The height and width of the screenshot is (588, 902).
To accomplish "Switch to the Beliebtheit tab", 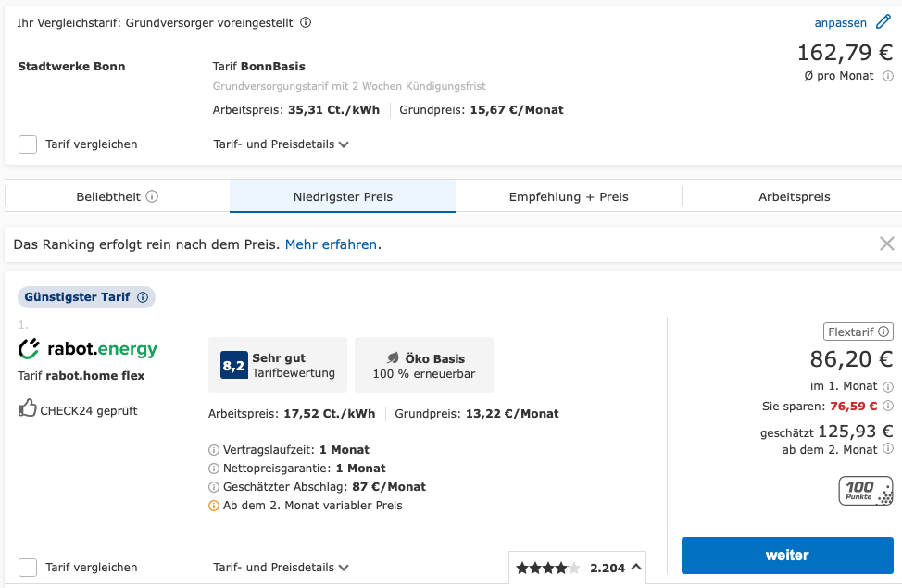I will [118, 196].
